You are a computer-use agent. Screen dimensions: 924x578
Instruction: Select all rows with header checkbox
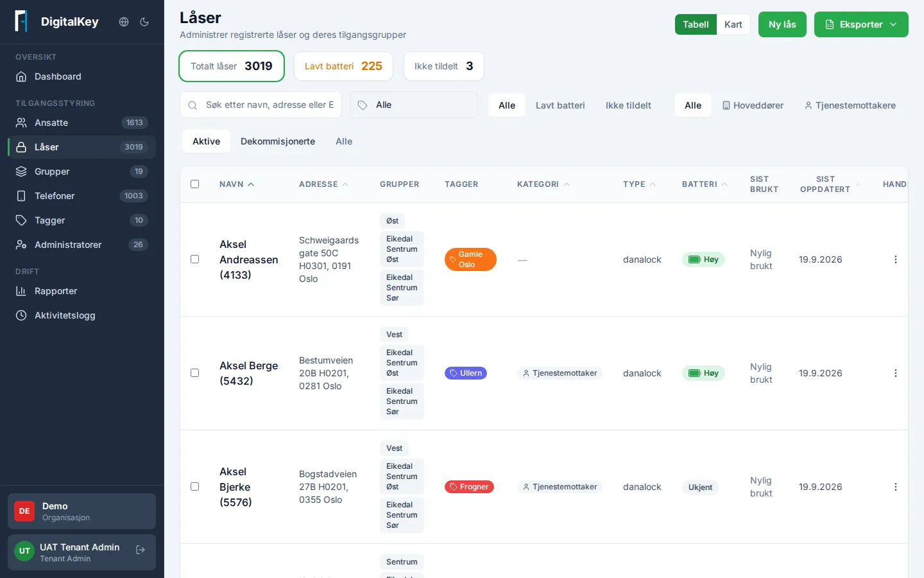[195, 184]
